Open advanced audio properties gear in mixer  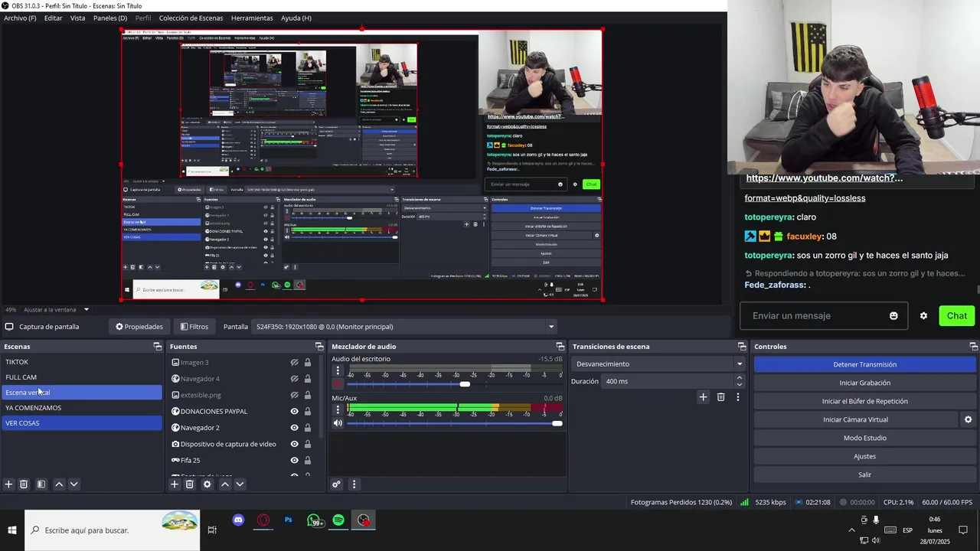tap(336, 484)
